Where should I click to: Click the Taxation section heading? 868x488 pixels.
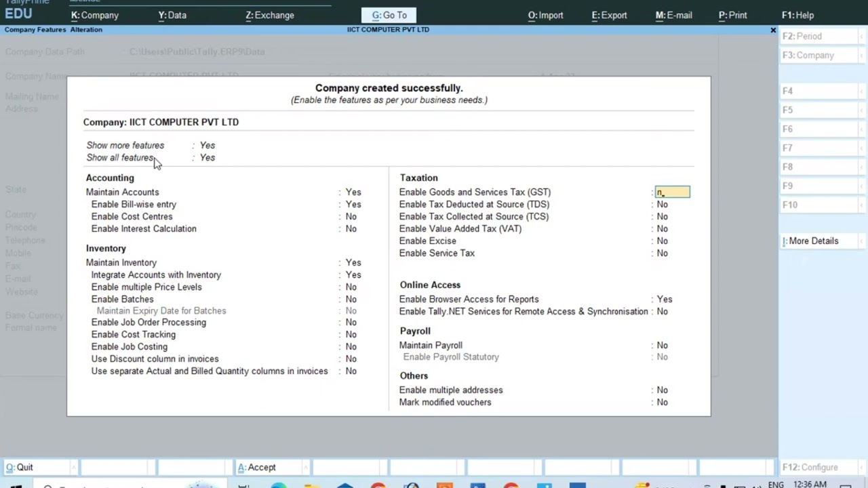418,178
